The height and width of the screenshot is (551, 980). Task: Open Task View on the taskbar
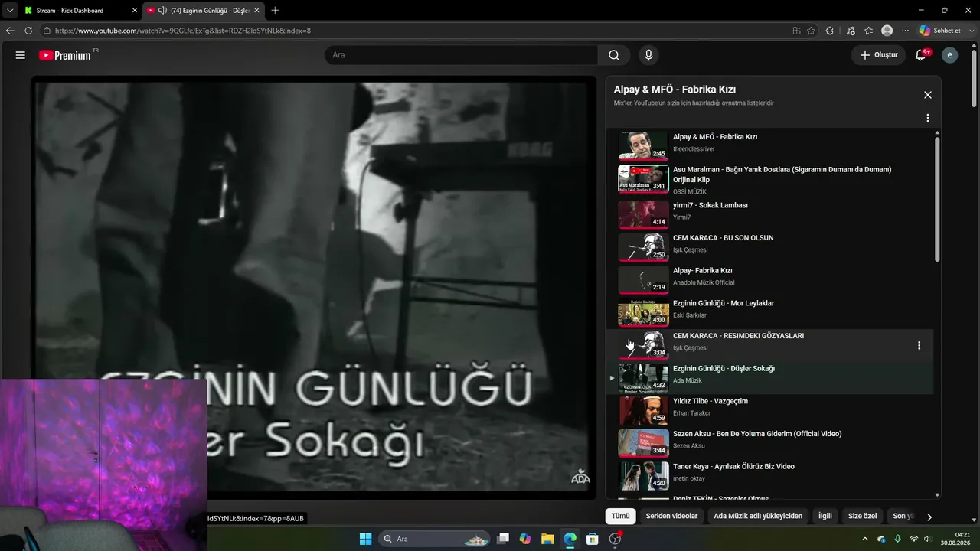pos(503,539)
